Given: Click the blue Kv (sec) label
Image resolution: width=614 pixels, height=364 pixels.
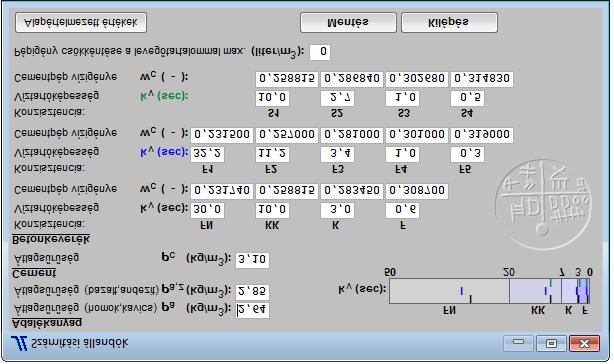Looking at the screenshot, I should tap(164, 152).
